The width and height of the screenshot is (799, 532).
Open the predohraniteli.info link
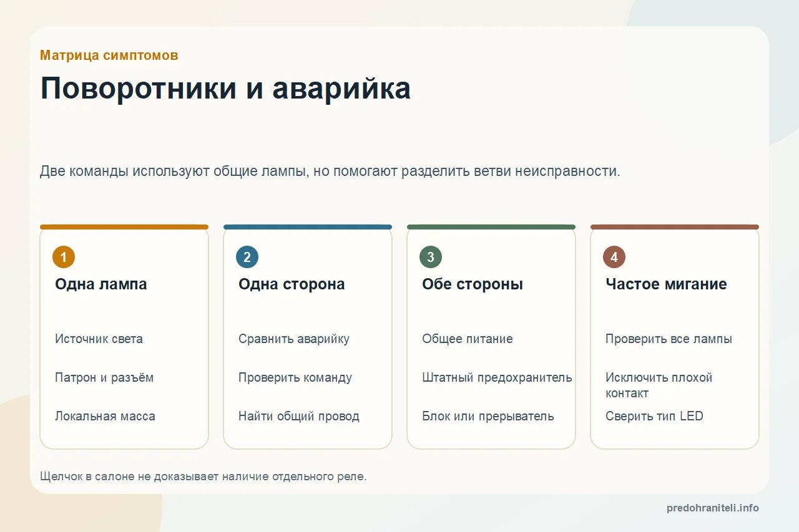coord(713,508)
